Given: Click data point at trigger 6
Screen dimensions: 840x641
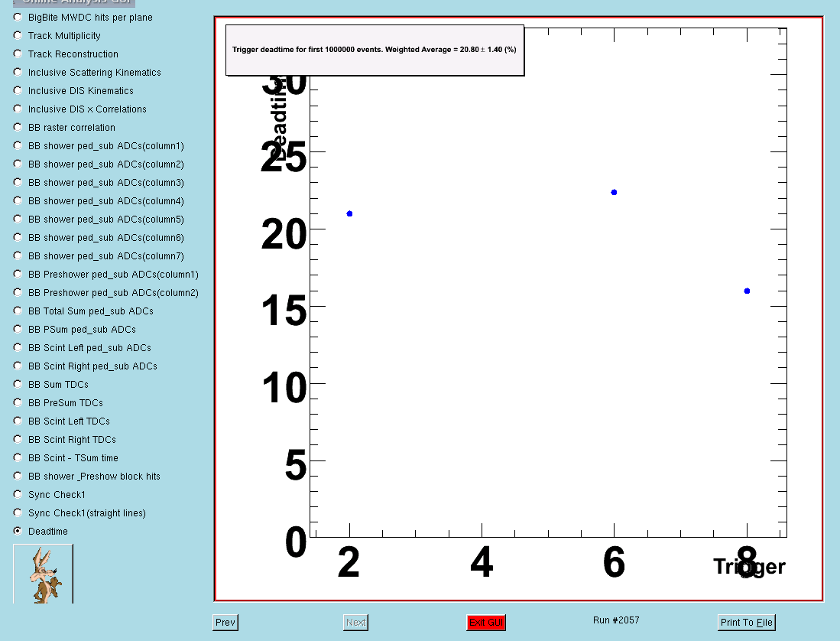Looking at the screenshot, I should (614, 193).
